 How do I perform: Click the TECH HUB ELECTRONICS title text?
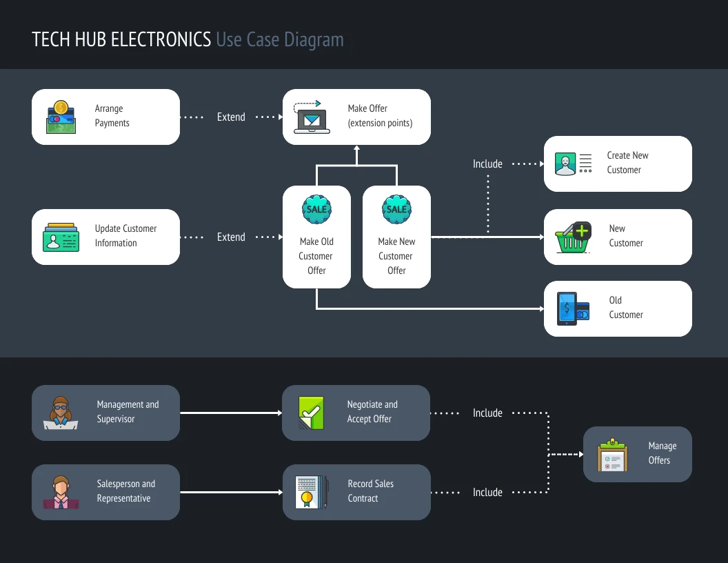(x=120, y=39)
